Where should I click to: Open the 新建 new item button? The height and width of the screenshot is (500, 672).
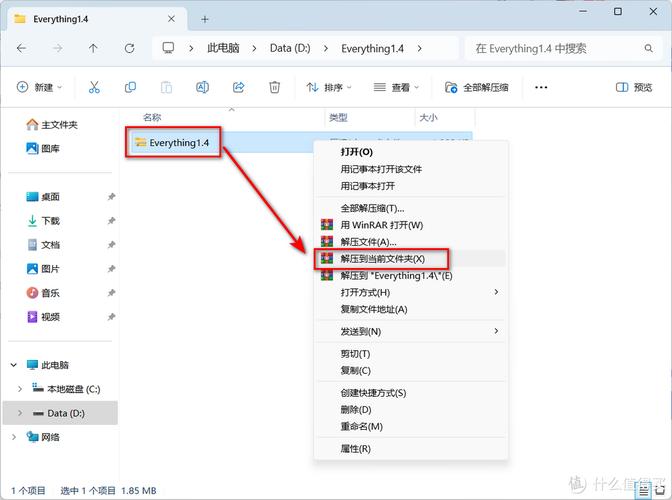pos(39,88)
